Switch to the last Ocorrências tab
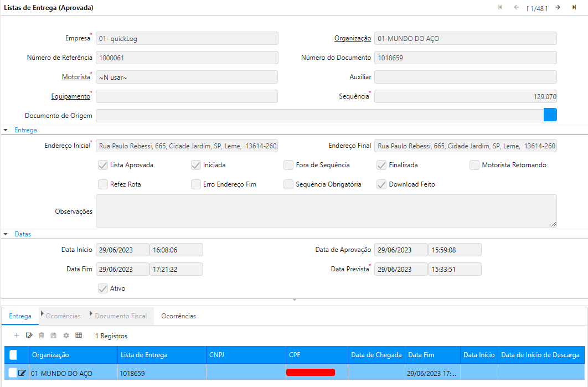 pyautogui.click(x=178, y=316)
